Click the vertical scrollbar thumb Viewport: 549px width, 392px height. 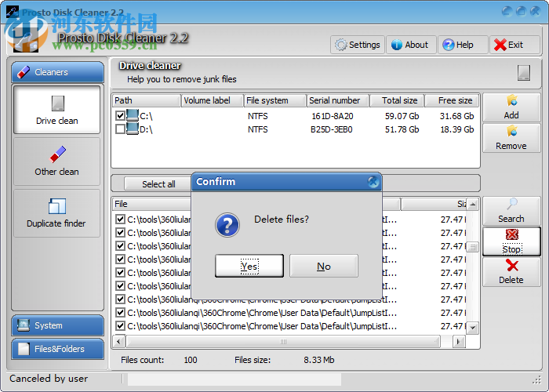[472, 247]
